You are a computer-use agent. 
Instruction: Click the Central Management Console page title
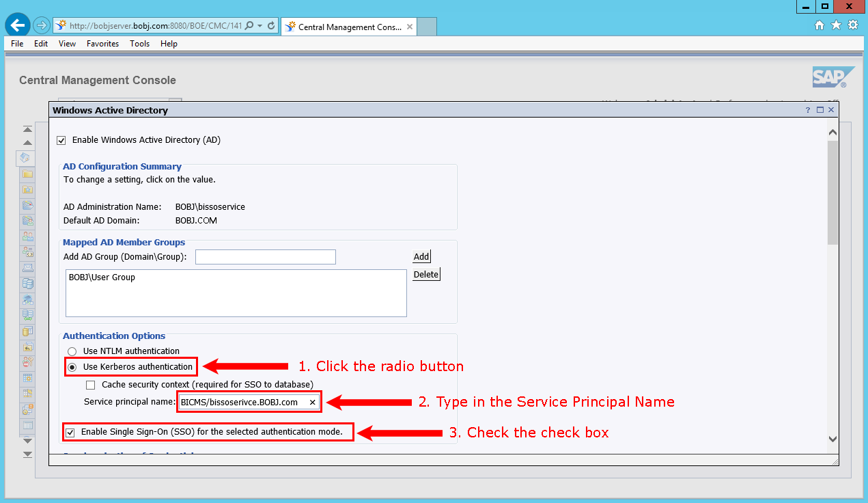coord(98,81)
